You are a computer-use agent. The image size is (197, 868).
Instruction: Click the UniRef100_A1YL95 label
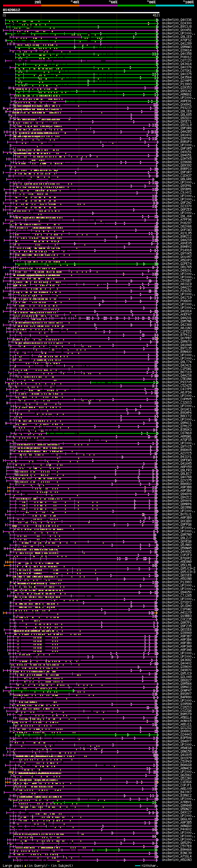click(x=177, y=233)
